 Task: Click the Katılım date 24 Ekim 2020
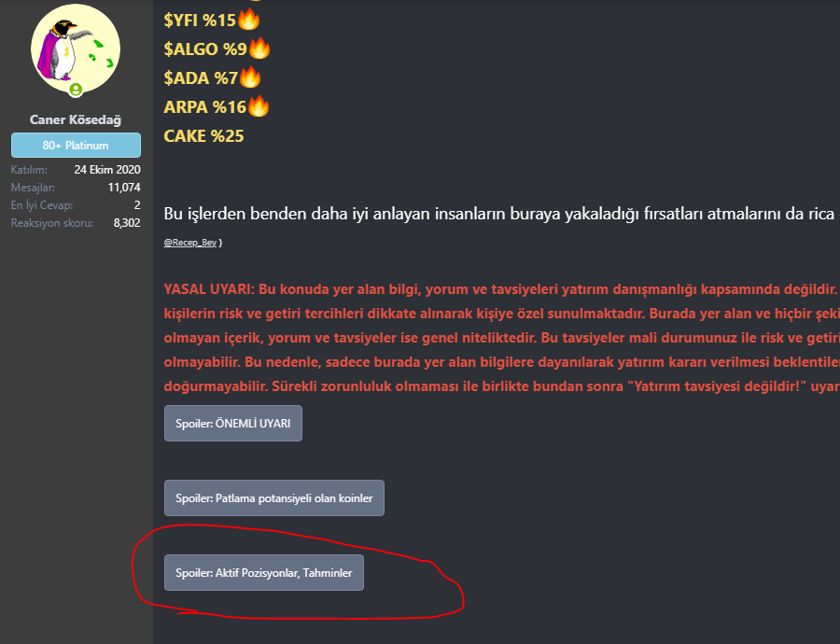(x=107, y=170)
